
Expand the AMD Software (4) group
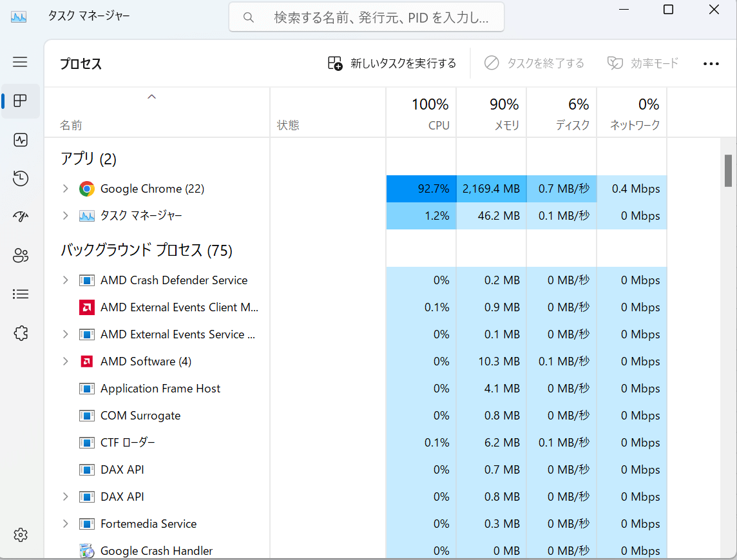pos(65,362)
